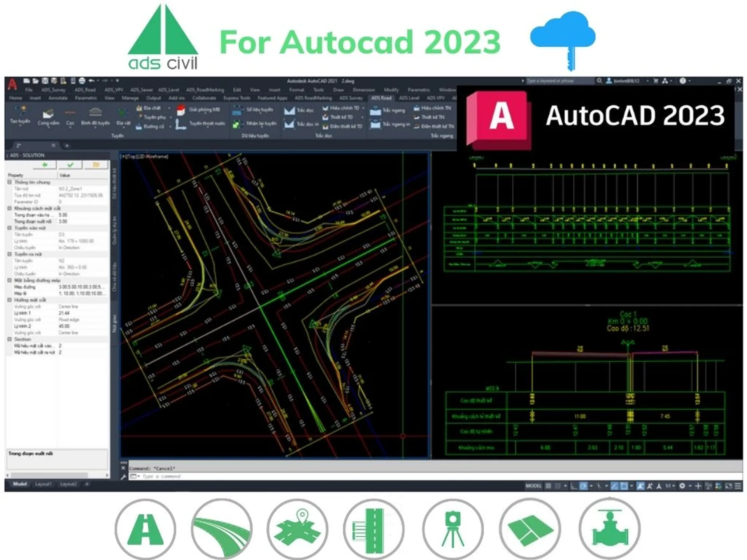The width and height of the screenshot is (747, 560).
Task: Open the workspace gear icon in status bar
Action: coord(682,486)
